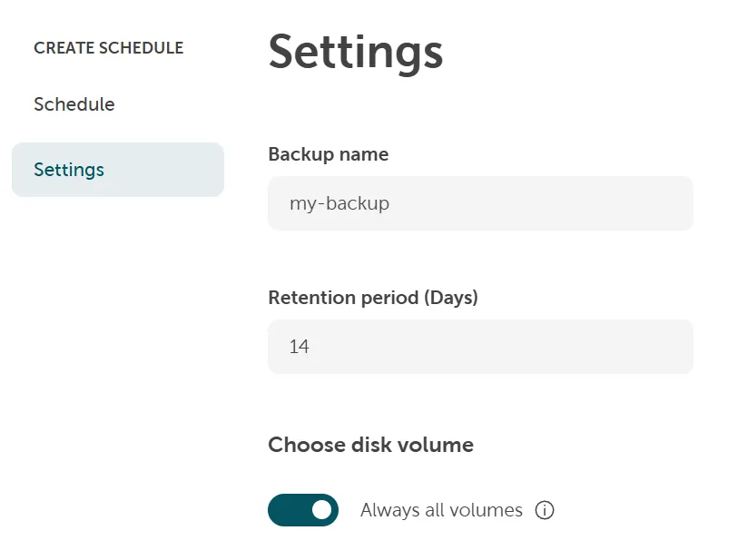This screenshot has width=738, height=560.
Task: Click the Schedule sidebar entry
Action: (74, 104)
